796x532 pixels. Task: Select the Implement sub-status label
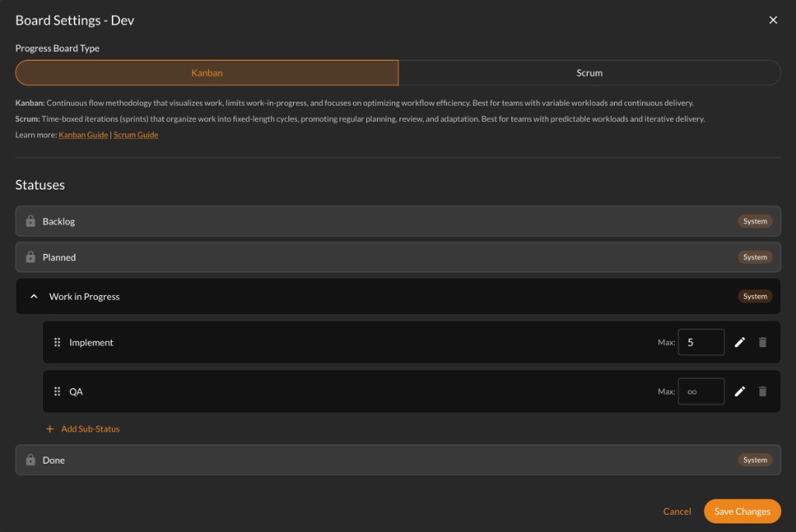click(92, 342)
